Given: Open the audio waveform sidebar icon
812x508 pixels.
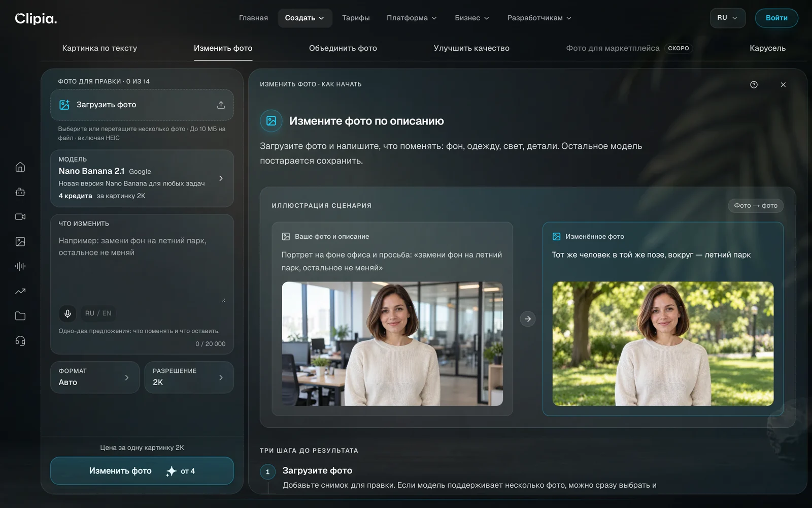Looking at the screenshot, I should [20, 266].
